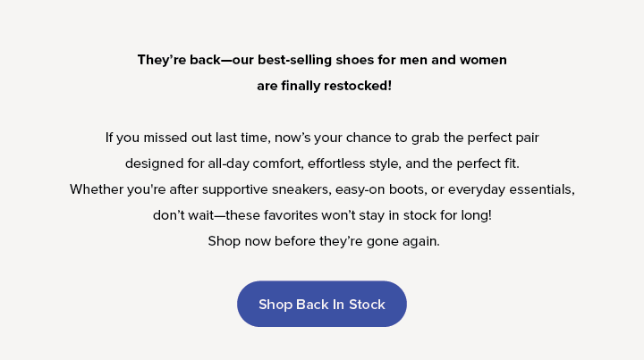The image size is (644, 360).
Task: Click the phrase "supportive sneakers" in the paragraph
Action: (x=267, y=190)
